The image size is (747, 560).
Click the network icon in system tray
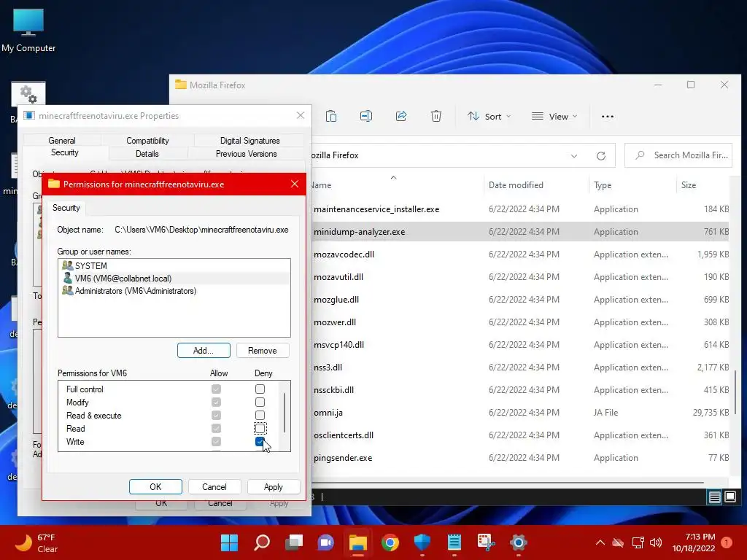(x=638, y=542)
